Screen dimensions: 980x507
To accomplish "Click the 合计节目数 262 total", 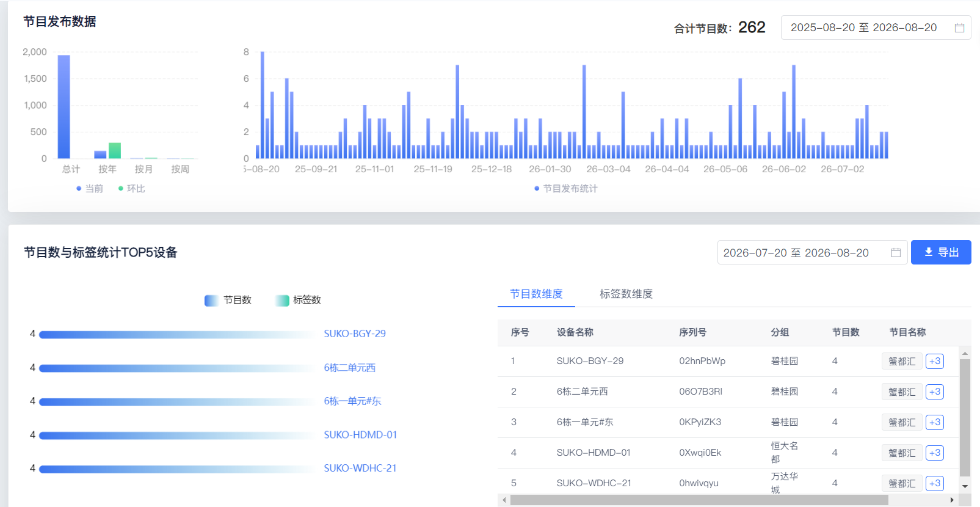I will point(720,27).
